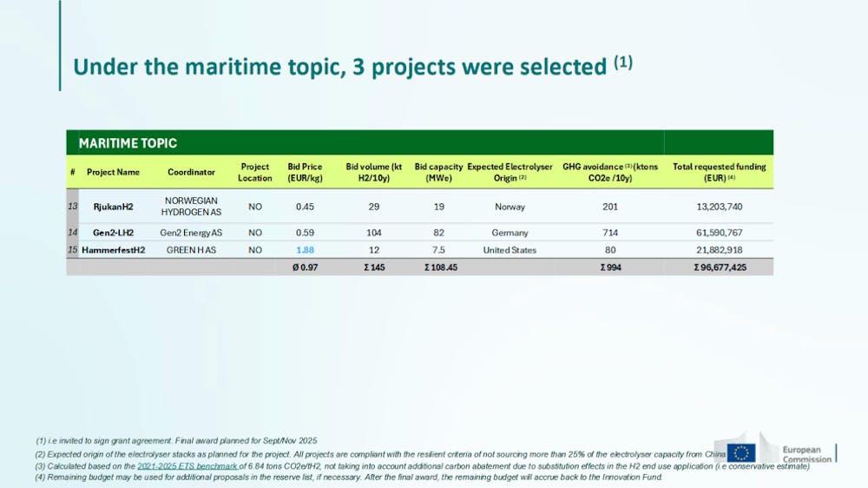Click the Bid volume column header
The width and height of the screenshot is (868, 488).
[374, 172]
